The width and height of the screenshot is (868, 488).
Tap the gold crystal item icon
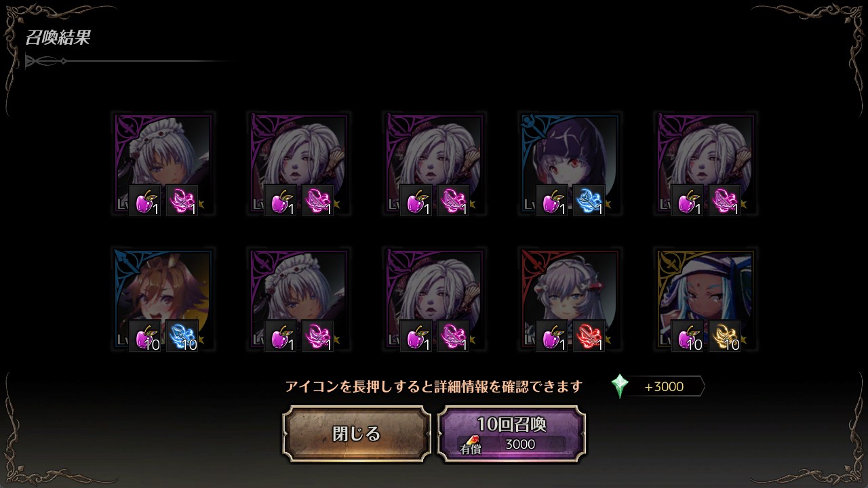coord(725,336)
